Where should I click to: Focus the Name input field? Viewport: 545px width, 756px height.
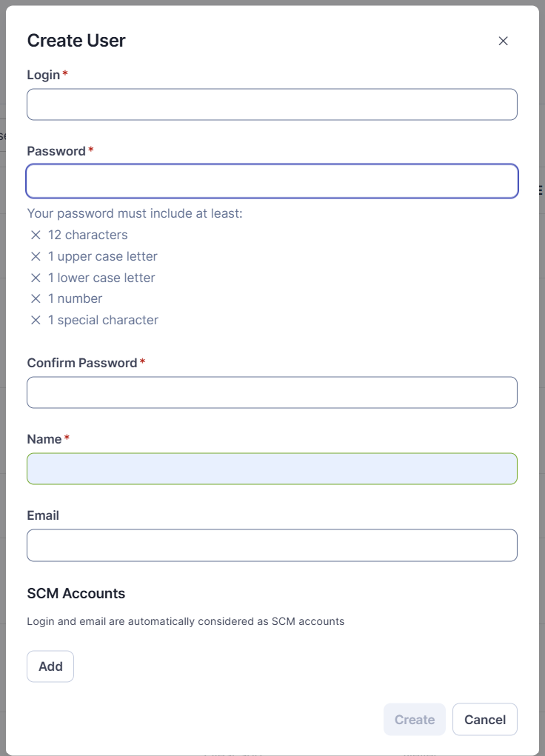(272, 469)
